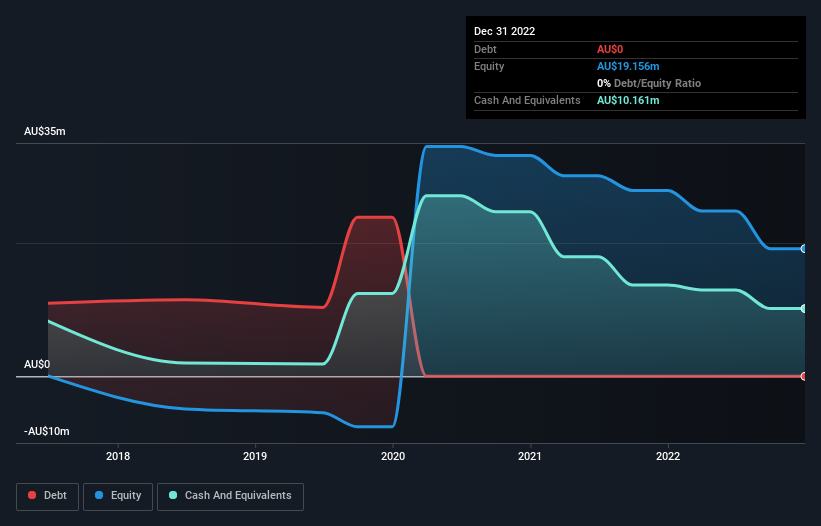Click the 2021 x-axis label

click(530, 456)
